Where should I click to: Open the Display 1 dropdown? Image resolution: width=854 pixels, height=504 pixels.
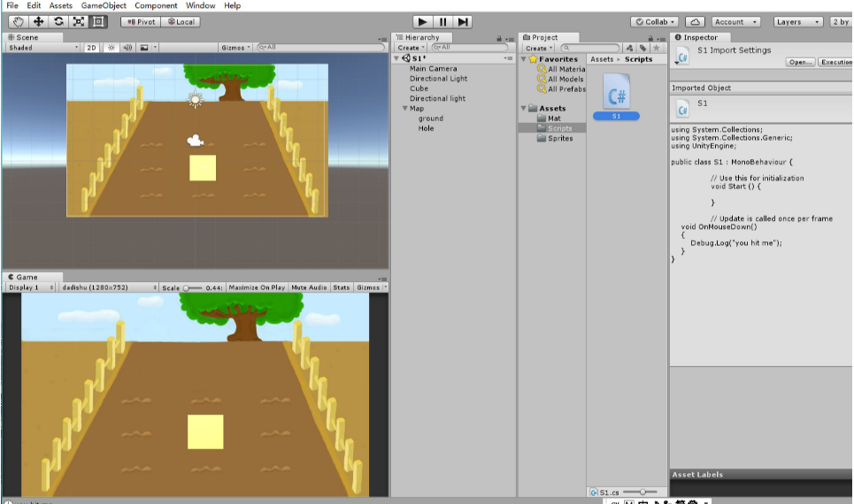[30, 287]
